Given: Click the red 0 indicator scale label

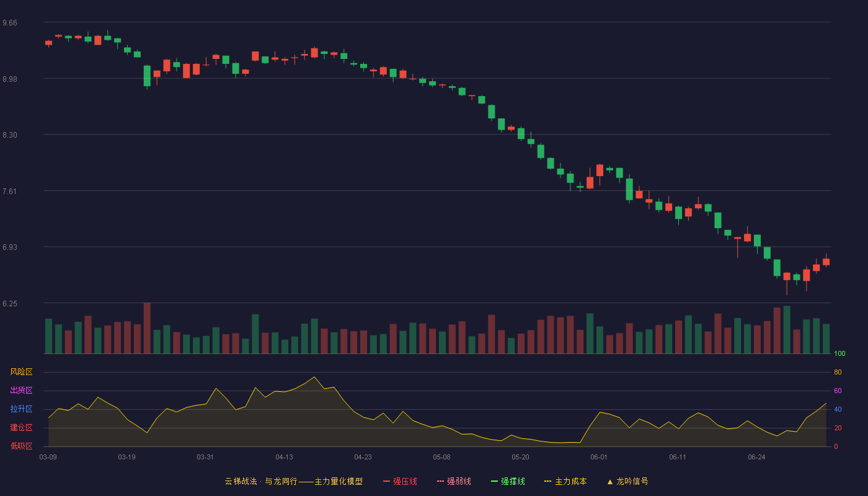Looking at the screenshot, I should (x=836, y=446).
